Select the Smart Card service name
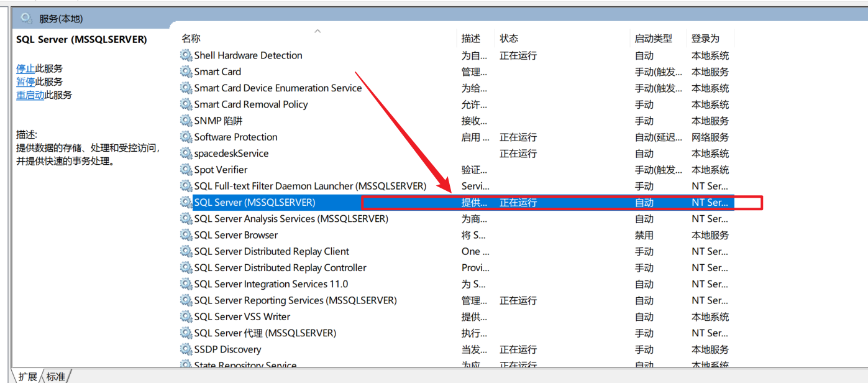Viewport: 868px width, 383px height. point(217,72)
